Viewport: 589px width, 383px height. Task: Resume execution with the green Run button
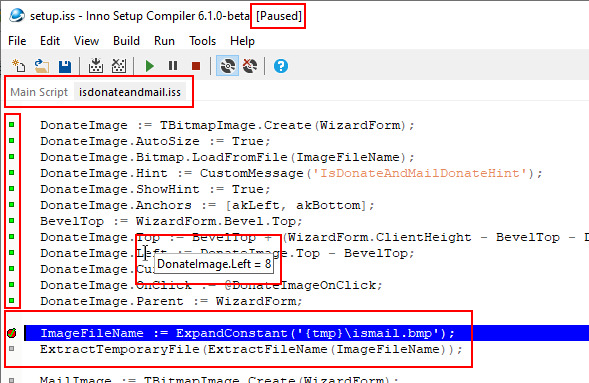pyautogui.click(x=150, y=66)
